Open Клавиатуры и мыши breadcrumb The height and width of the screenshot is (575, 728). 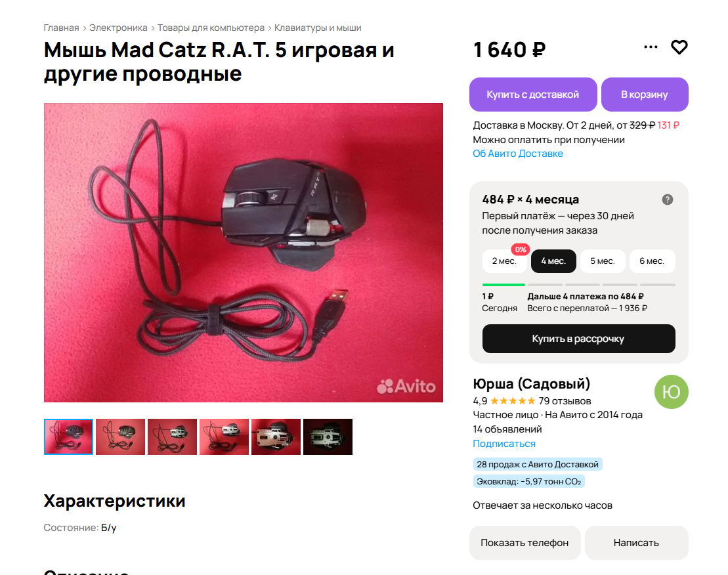click(318, 28)
